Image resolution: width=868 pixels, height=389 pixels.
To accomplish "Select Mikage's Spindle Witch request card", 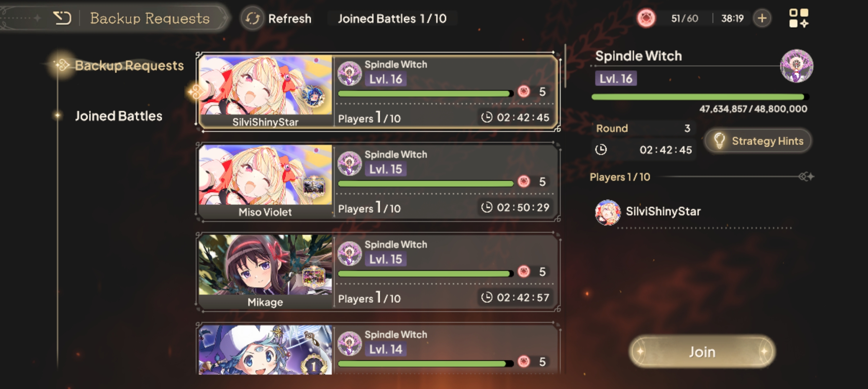I will 378,272.
